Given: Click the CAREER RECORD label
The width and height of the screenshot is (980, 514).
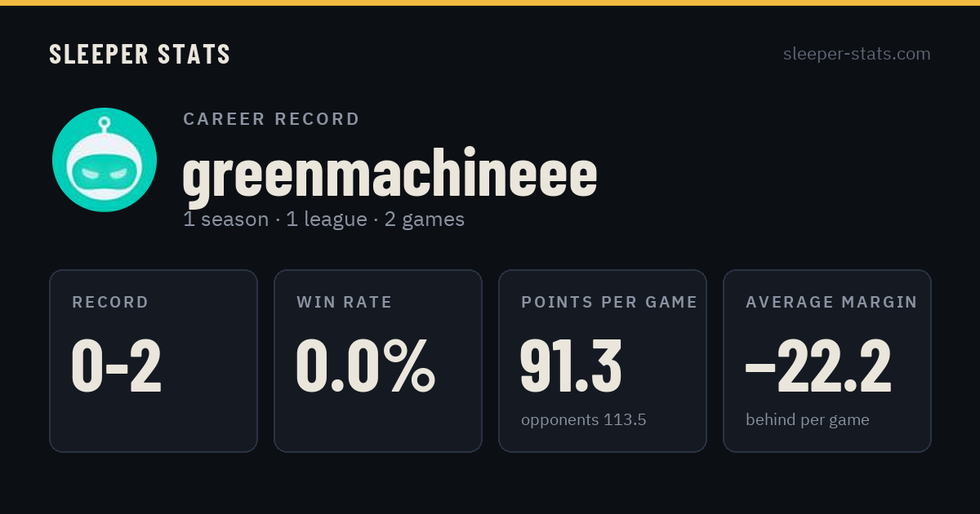Looking at the screenshot, I should coord(271,119).
